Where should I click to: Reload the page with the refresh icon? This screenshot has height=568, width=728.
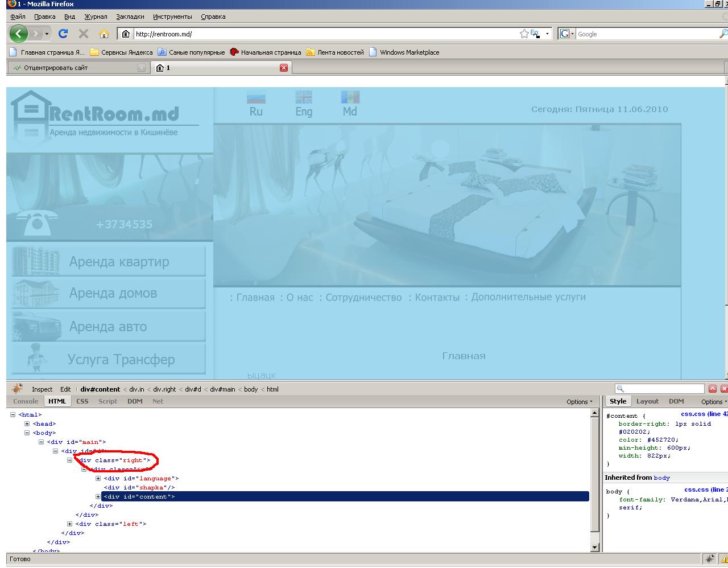click(63, 34)
